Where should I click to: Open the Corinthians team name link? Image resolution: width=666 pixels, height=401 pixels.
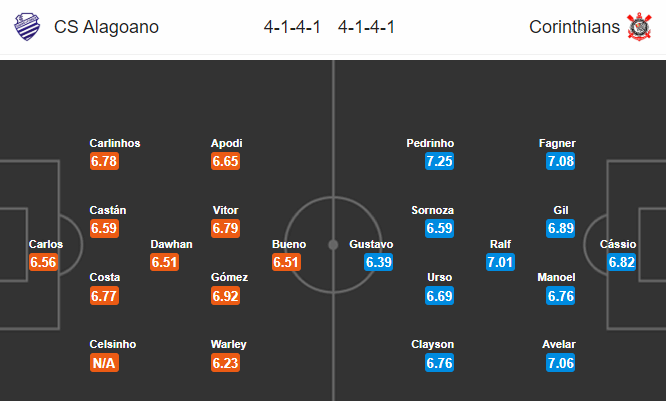click(574, 27)
